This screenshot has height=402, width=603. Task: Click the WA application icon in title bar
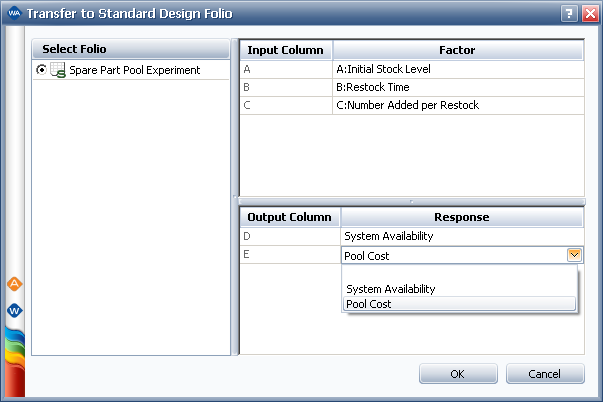tap(13, 13)
